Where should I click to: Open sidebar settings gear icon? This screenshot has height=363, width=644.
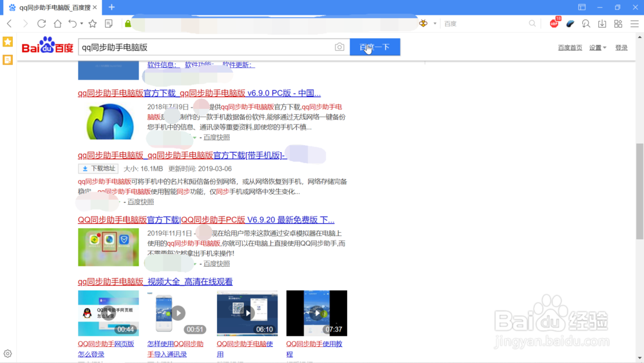[8, 353]
